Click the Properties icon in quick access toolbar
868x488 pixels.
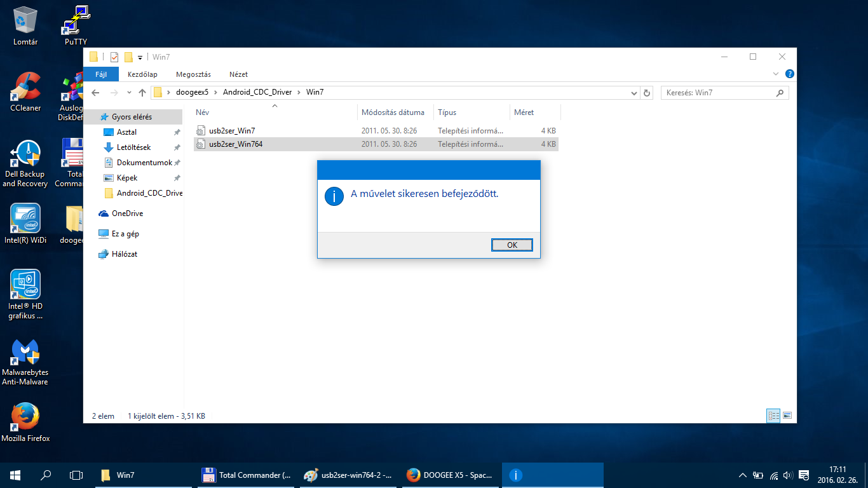click(114, 57)
